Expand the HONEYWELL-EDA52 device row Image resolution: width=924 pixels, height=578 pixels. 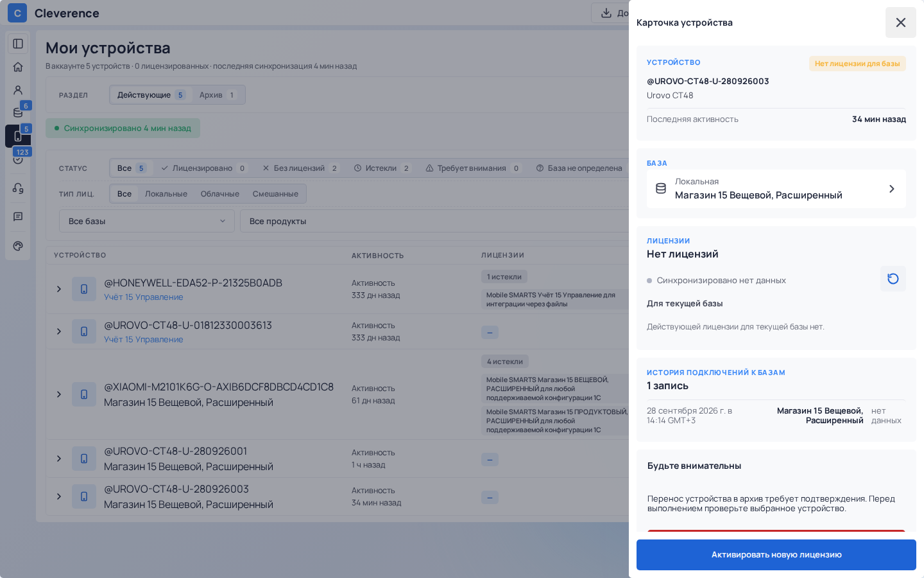click(59, 289)
